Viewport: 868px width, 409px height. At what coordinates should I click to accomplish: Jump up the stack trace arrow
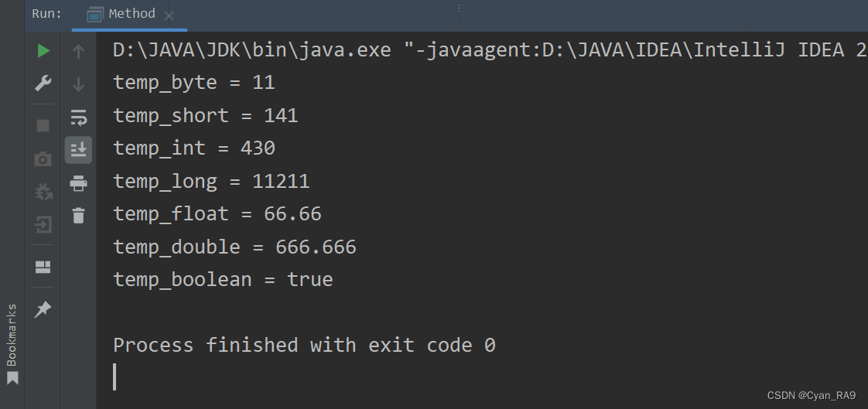point(79,52)
